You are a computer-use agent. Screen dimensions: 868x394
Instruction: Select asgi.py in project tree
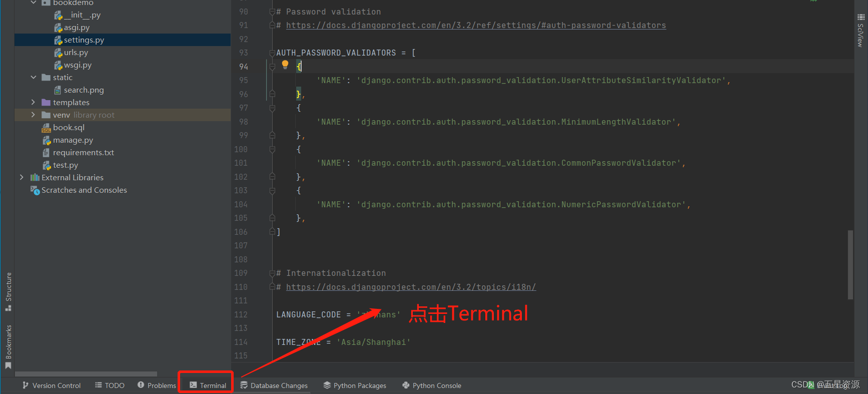(x=77, y=28)
